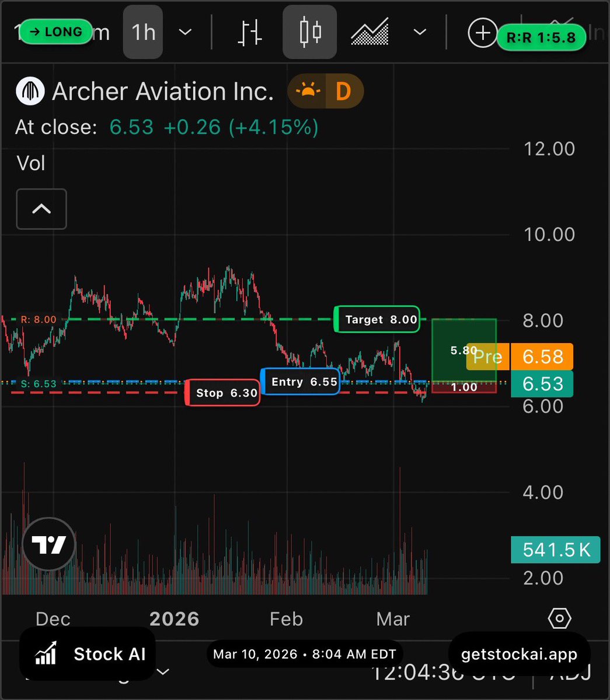610x700 pixels.
Task: Click the Mar label on time axis
Action: coord(393,619)
